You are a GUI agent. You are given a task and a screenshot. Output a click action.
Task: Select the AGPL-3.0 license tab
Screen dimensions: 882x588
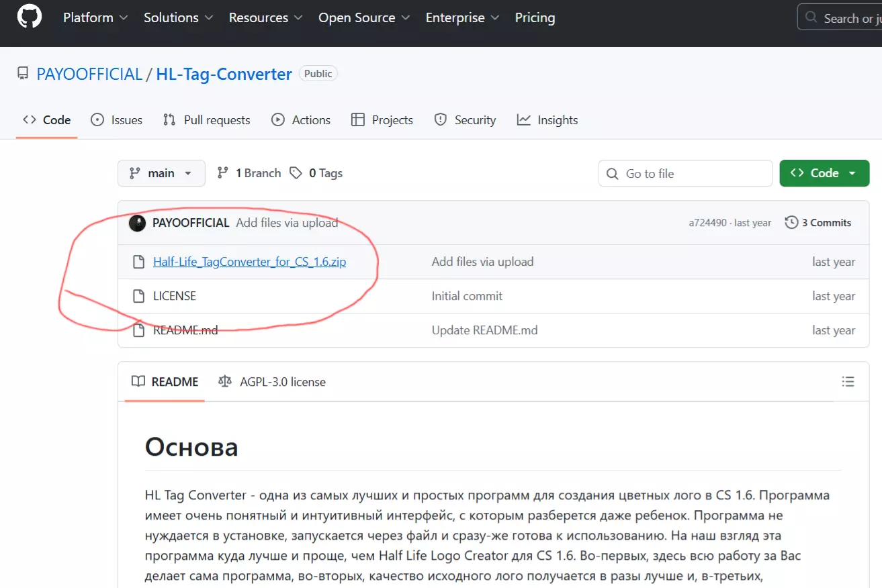click(273, 382)
